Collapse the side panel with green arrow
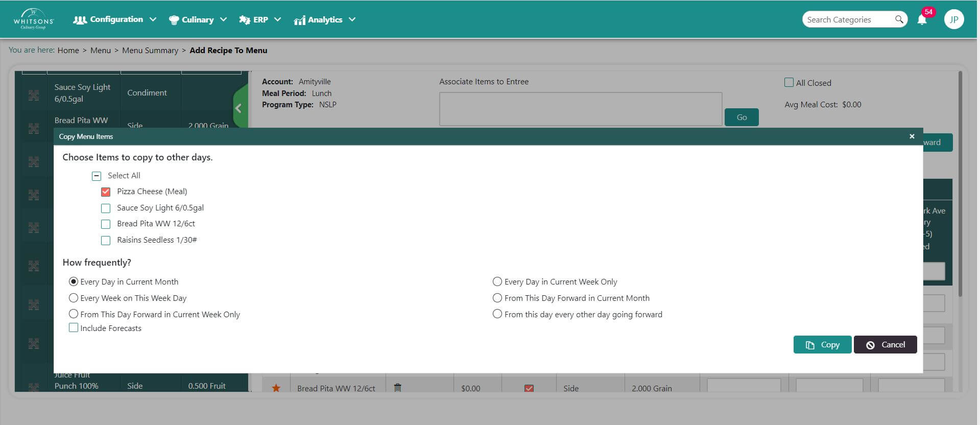Viewport: 980px width, 425px height. pos(238,108)
